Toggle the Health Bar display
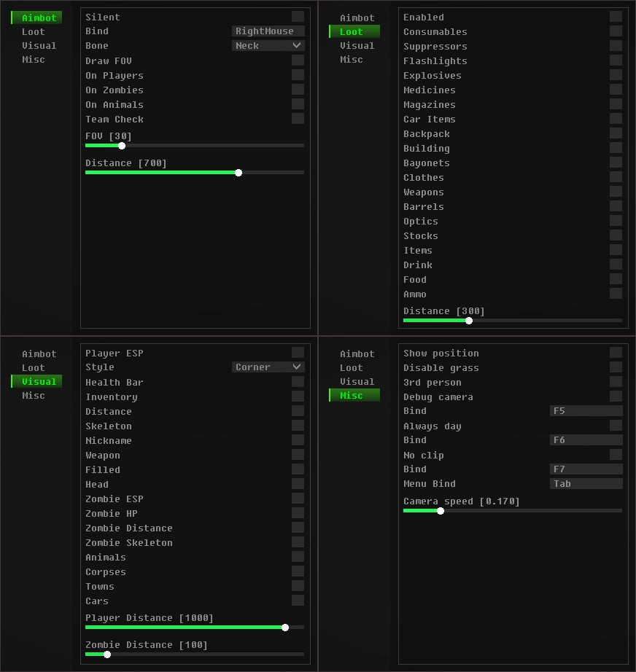The height and width of the screenshot is (672, 636). (x=298, y=381)
